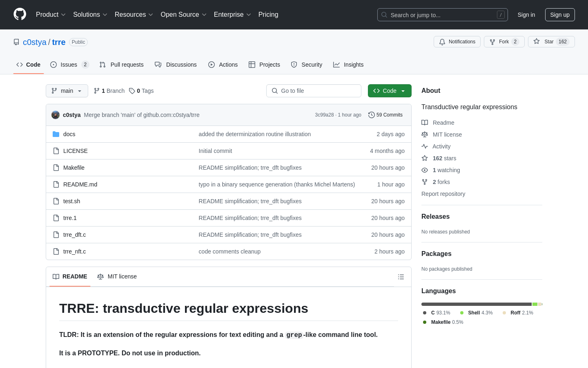Click the fork icon in Fork button
The image size is (588, 368).
click(x=492, y=42)
